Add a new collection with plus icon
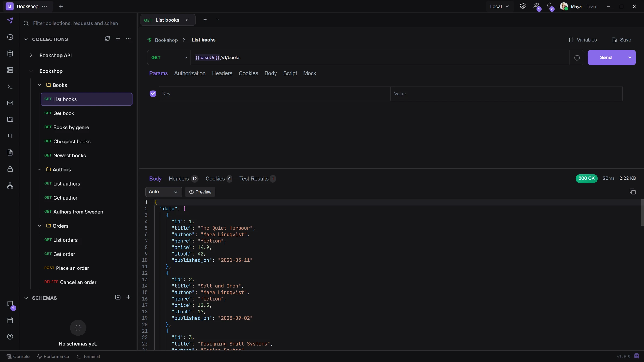 pos(118,39)
